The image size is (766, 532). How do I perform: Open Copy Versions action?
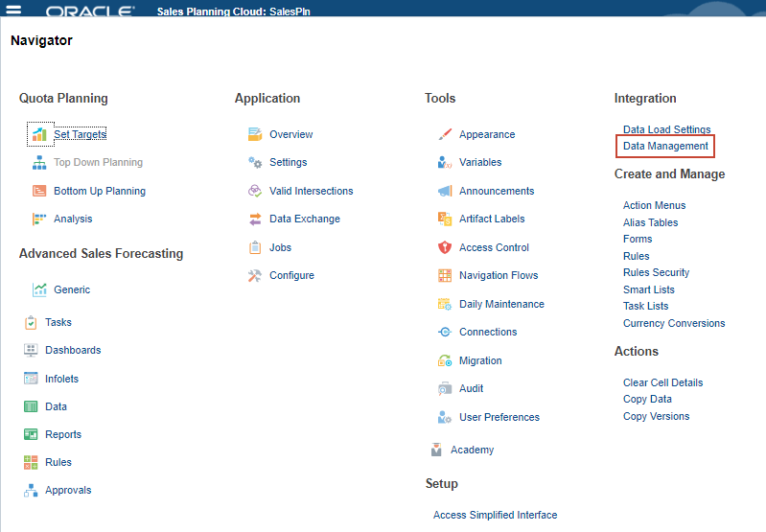click(656, 416)
